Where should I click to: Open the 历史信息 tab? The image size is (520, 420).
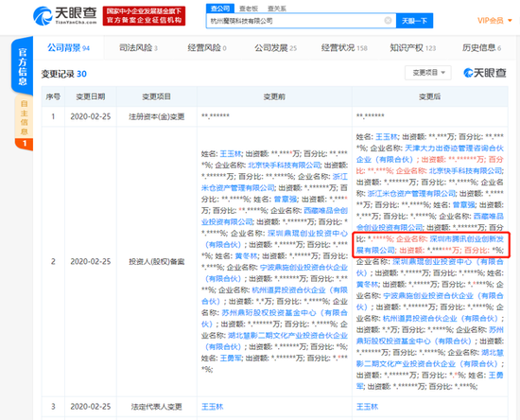(x=481, y=48)
